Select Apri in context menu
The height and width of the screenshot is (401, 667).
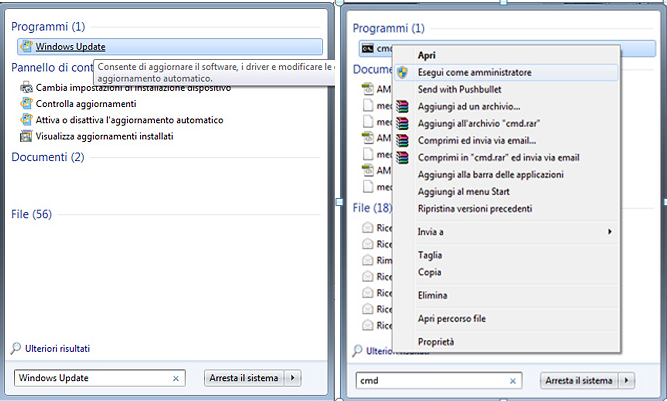tap(427, 55)
